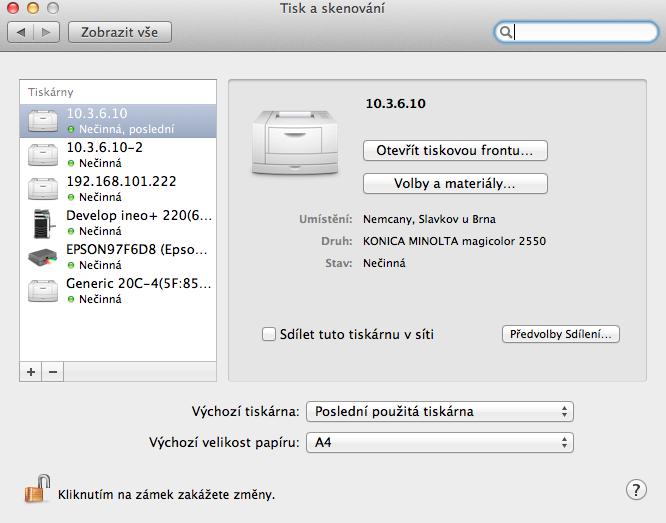This screenshot has width=666, height=523.
Task: Click the Generic 20C-4 printer icon
Action: pos(42,291)
